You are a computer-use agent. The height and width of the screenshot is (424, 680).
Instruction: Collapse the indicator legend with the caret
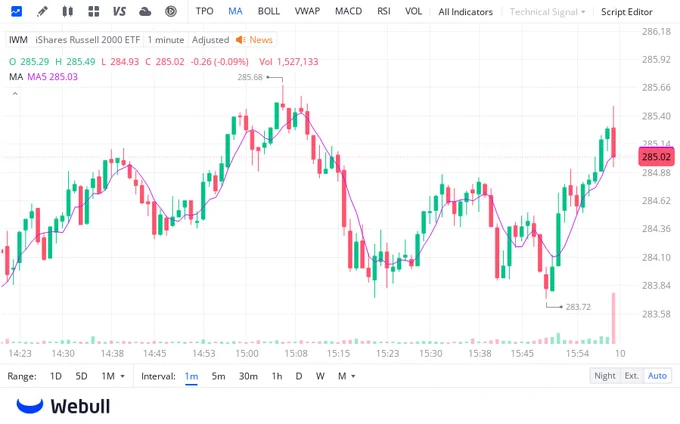coord(15,94)
